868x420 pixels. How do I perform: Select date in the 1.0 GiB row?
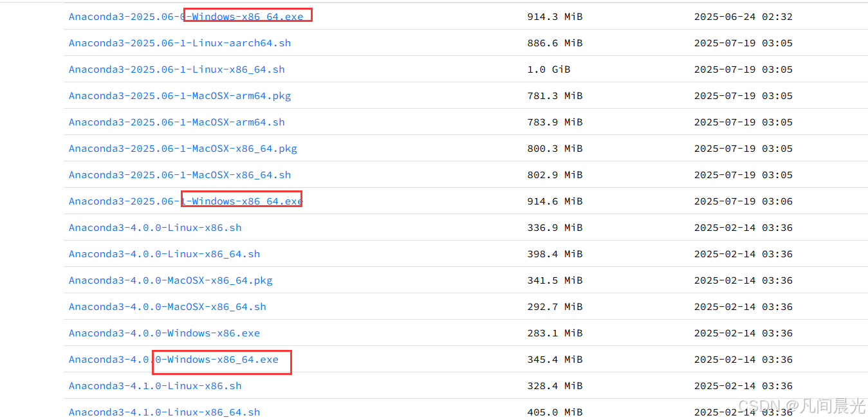click(x=743, y=69)
